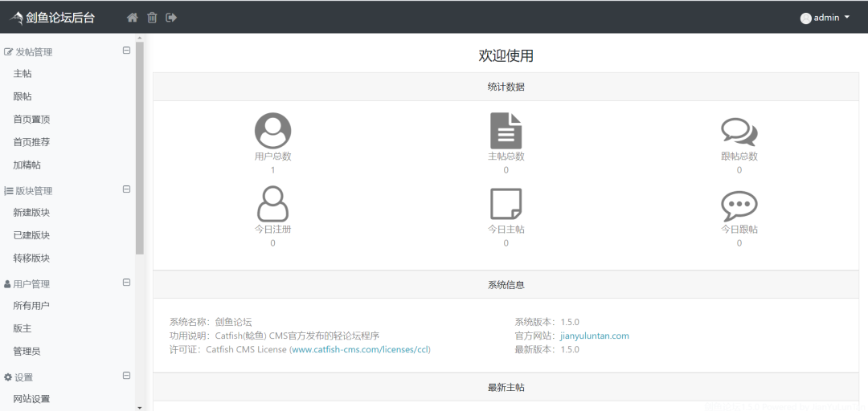Open 跟帖 in sidebar
Image resolution: width=868 pixels, height=411 pixels.
pos(23,96)
